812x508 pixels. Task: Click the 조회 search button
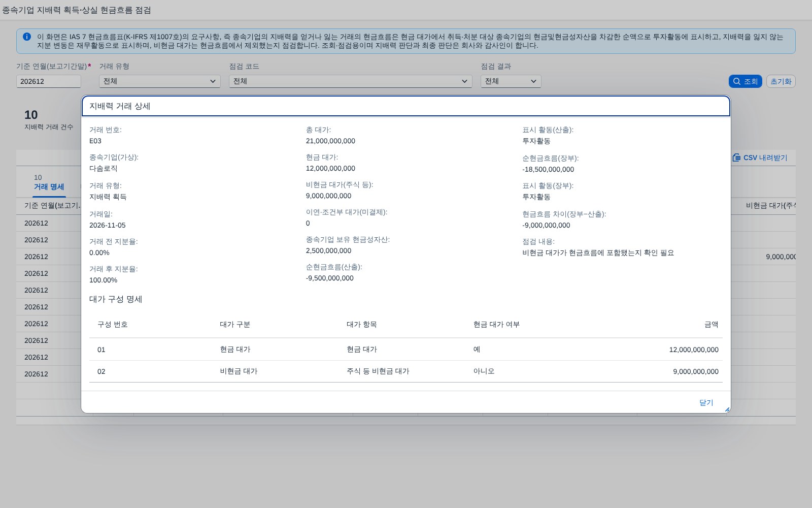745,81
